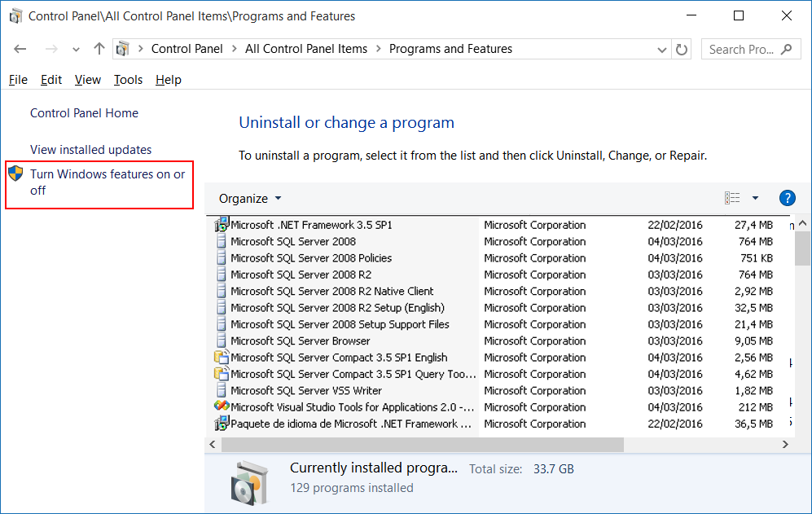Click All Control Panel Items breadcrumb
This screenshot has height=514, width=812.
pos(306,49)
